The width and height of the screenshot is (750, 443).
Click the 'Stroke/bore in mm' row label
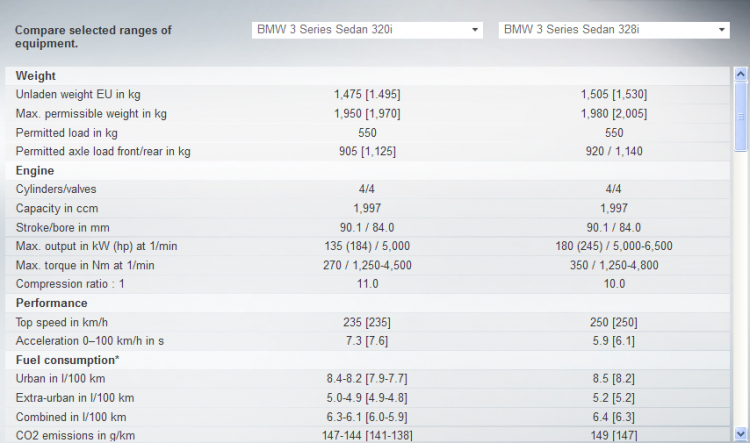tap(63, 228)
